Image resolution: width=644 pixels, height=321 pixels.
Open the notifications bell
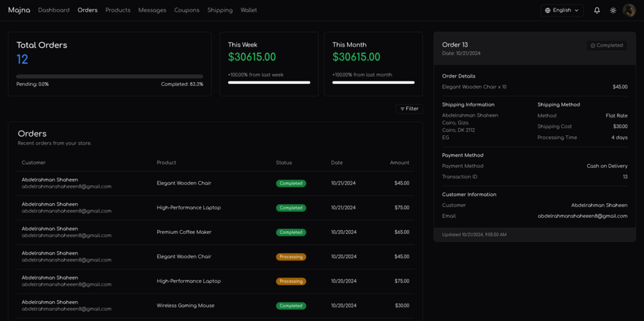(597, 10)
